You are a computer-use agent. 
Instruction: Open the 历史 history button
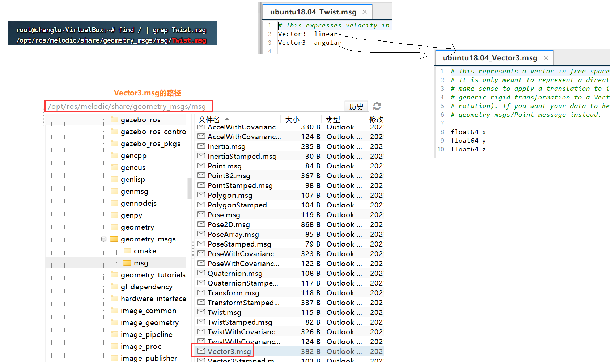tap(356, 106)
